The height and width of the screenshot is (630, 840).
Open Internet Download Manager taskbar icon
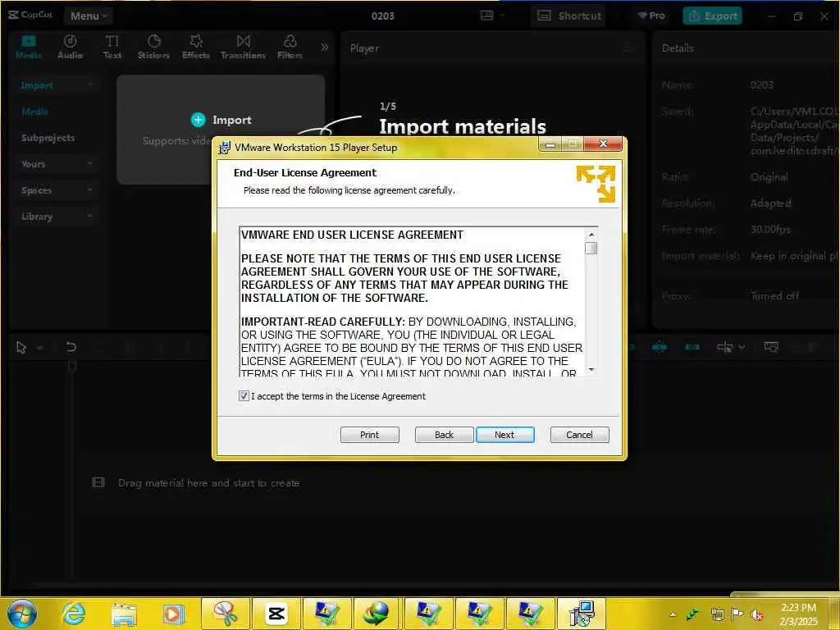[x=377, y=614]
